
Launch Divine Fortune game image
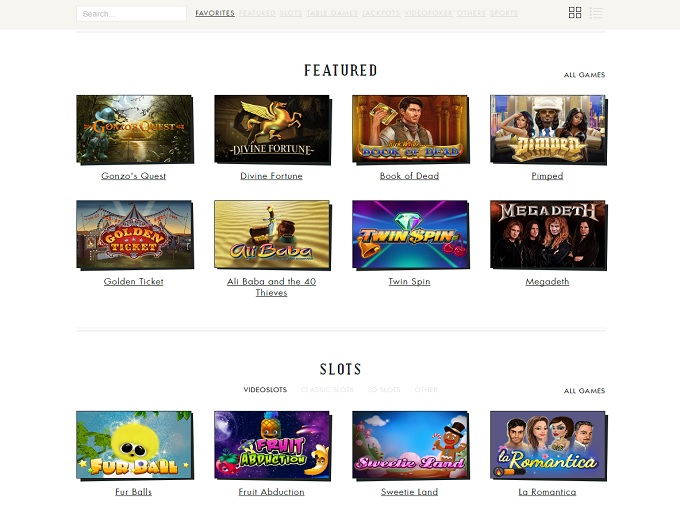click(x=272, y=129)
